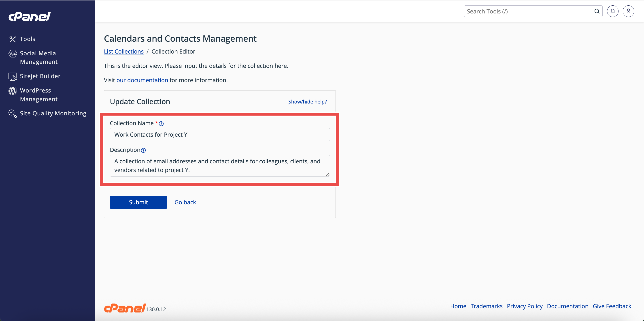Open our documentation link

142,80
